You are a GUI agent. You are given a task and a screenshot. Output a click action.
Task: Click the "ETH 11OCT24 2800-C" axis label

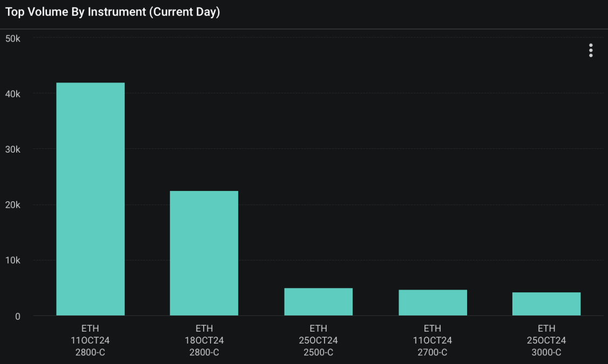point(90,340)
